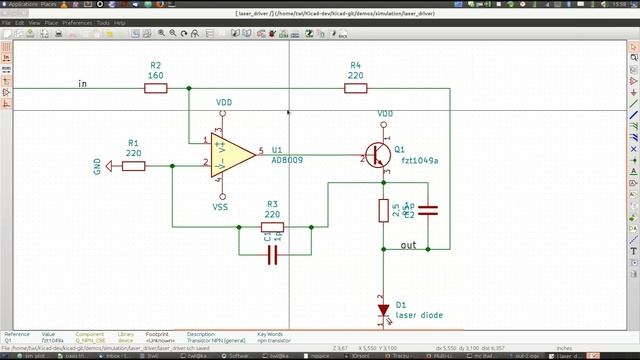The width and height of the screenshot is (640, 360).
Task: Select the Place net label tool
Action: [633, 171]
